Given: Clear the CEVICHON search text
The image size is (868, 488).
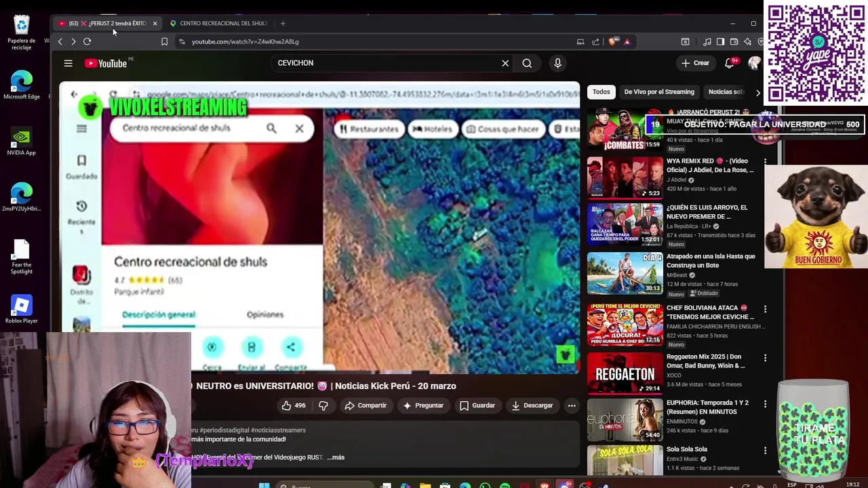Looking at the screenshot, I should coord(505,63).
